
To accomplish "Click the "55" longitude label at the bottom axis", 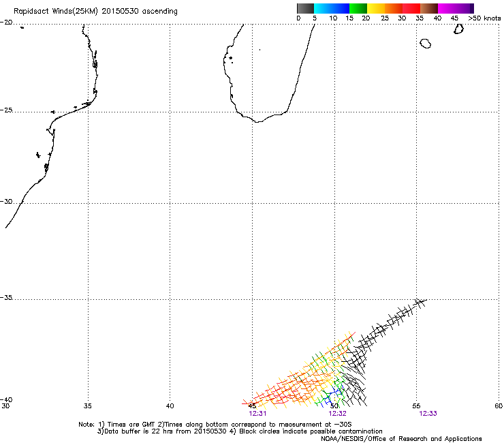I will click(x=416, y=406).
